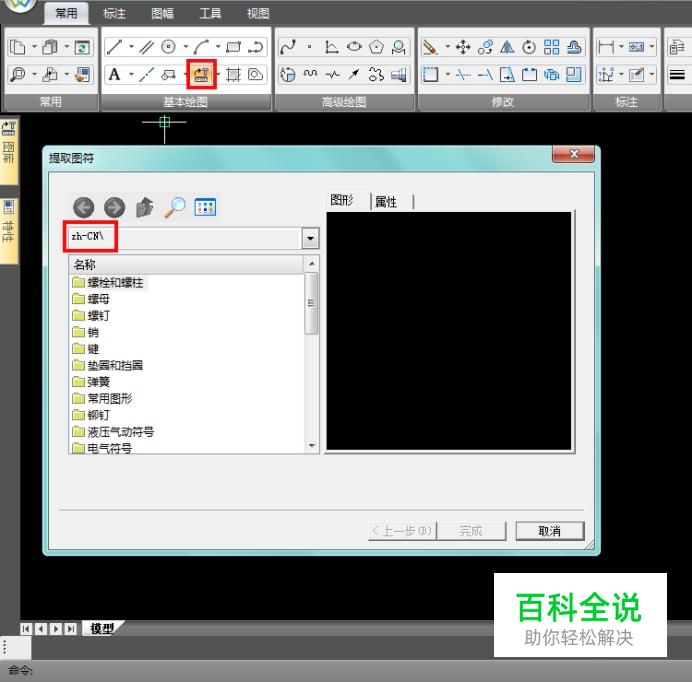This screenshot has height=682, width=692.
Task: Click the zoom window magnifier icon in ribbon
Action: coord(18,75)
